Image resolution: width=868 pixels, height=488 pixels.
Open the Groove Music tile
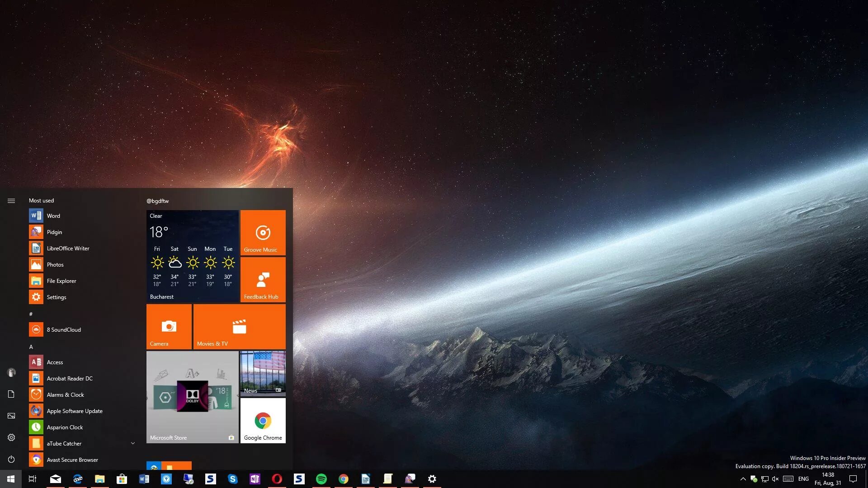click(263, 233)
